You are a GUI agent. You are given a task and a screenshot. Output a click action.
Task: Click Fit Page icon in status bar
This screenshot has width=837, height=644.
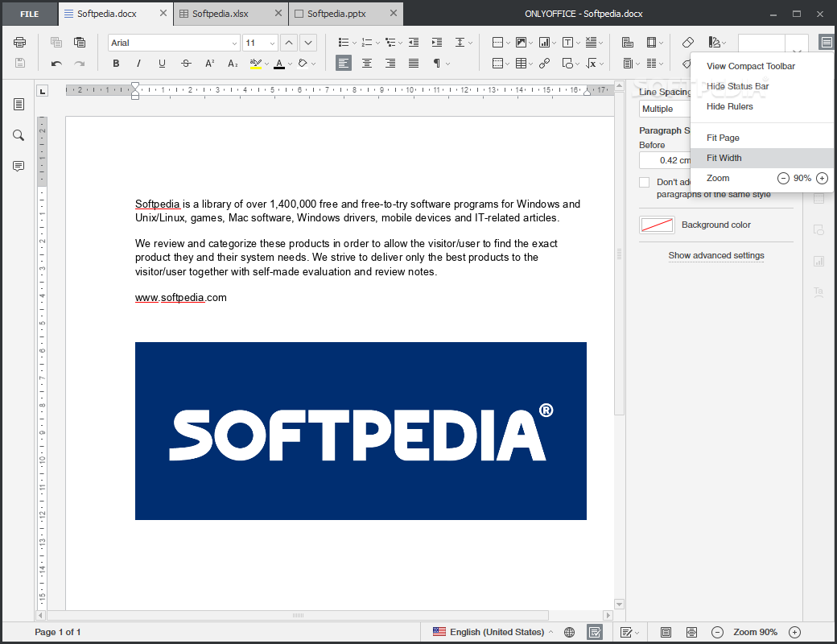(x=666, y=632)
